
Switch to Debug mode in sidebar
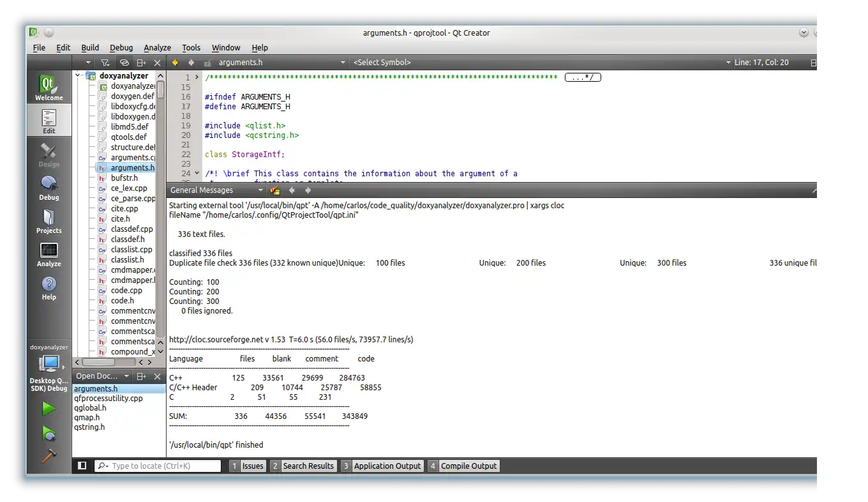(x=49, y=188)
